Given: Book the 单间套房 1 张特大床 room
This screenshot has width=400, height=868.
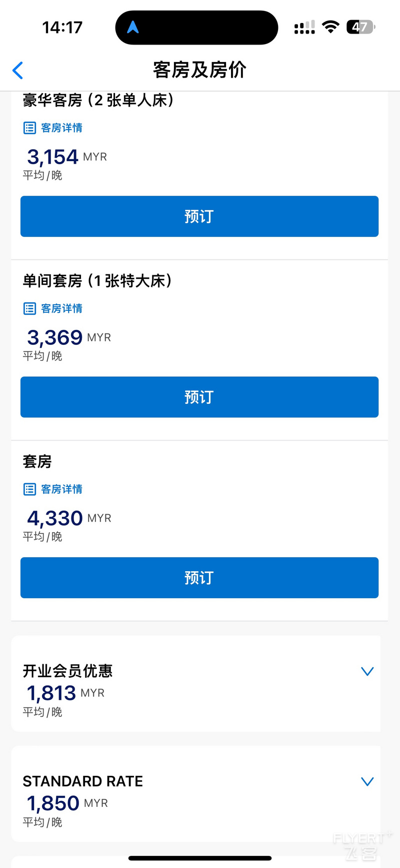Looking at the screenshot, I should 199,397.
